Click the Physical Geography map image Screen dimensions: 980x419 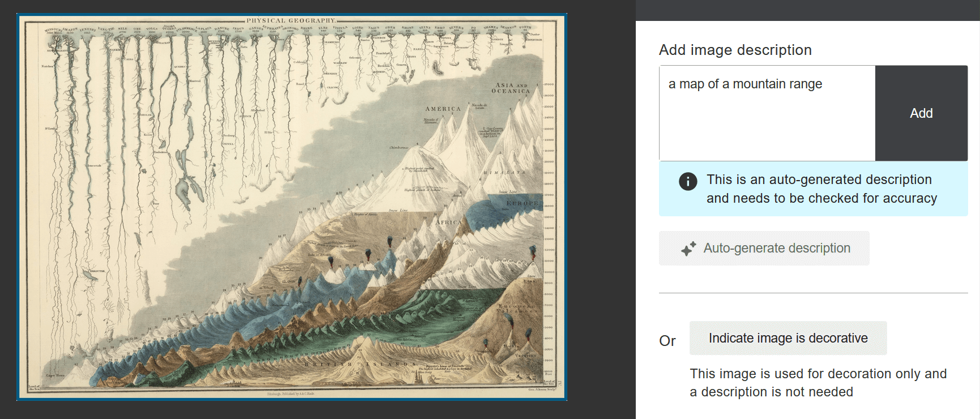292,207
